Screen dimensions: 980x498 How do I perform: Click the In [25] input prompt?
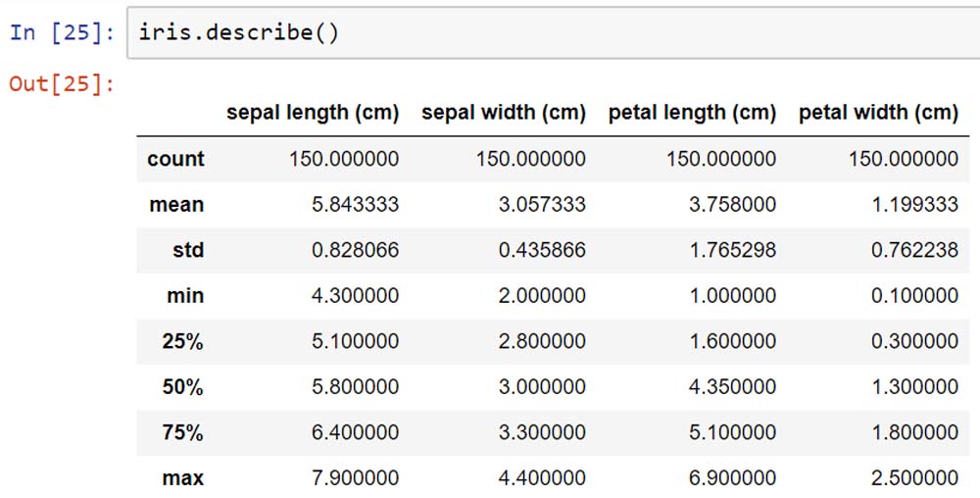62,32
